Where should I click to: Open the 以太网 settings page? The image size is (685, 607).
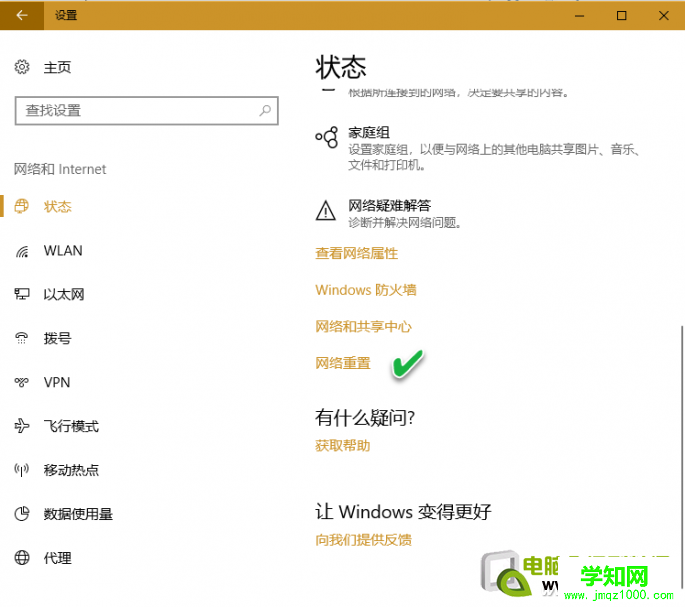(64, 295)
